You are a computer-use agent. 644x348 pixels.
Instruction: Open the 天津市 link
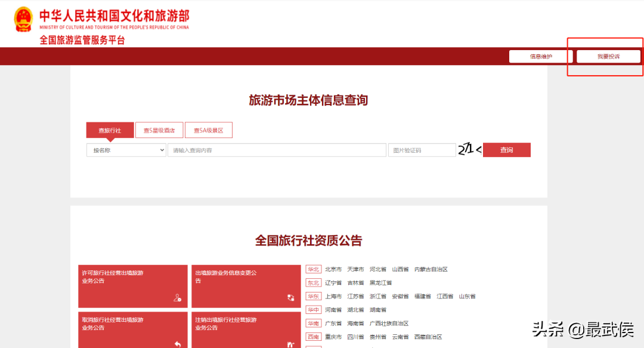click(355, 269)
